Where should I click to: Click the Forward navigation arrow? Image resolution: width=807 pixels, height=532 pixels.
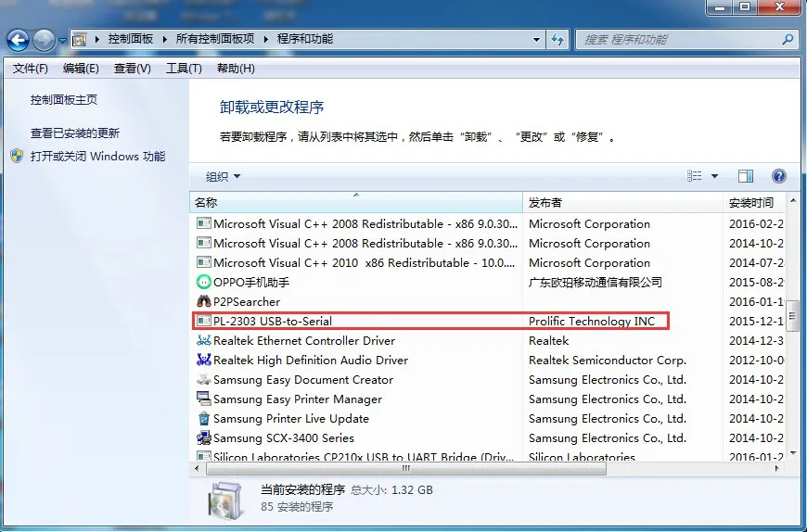tap(44, 40)
